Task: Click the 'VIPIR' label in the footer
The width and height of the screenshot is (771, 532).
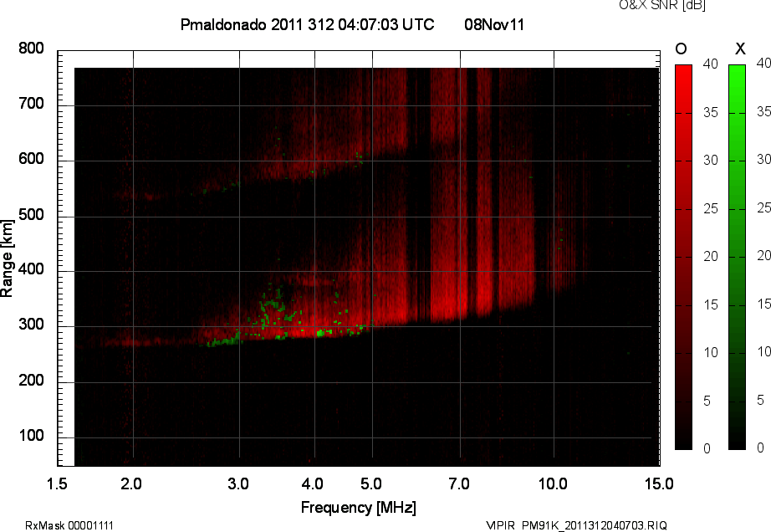Action: pos(501,525)
